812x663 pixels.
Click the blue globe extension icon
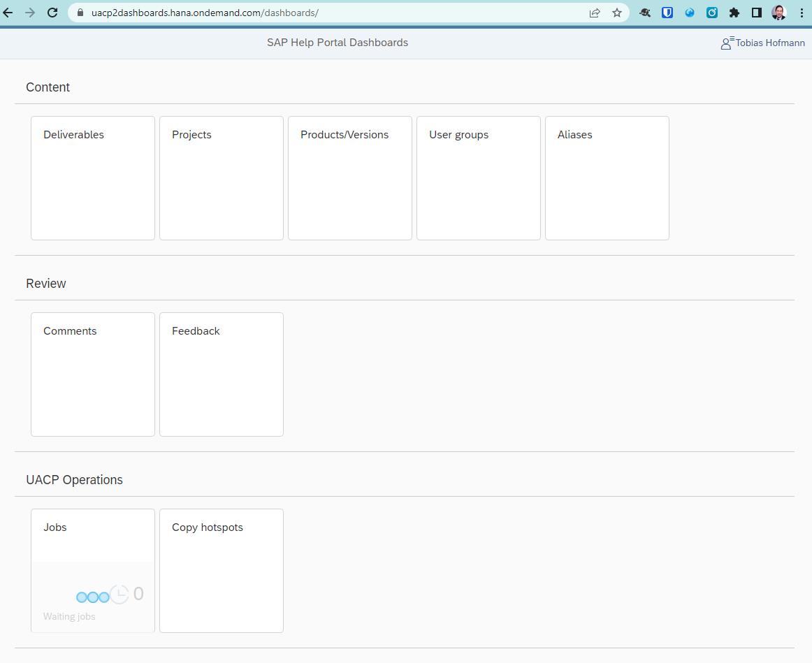[x=690, y=13]
